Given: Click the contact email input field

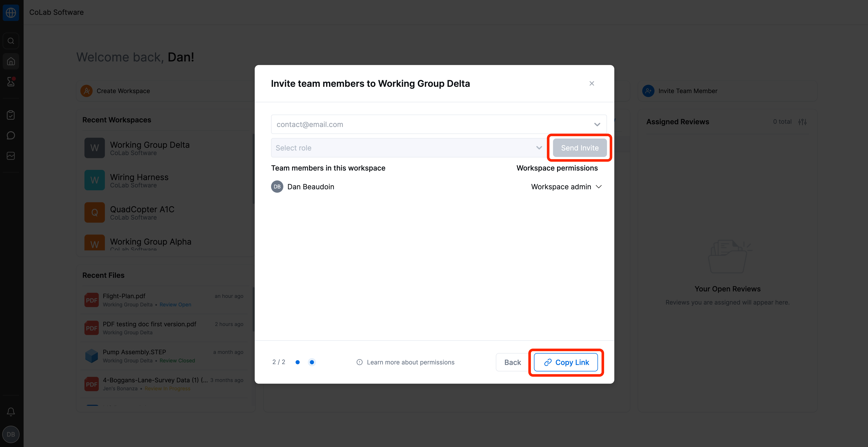Looking at the screenshot, I should click(x=439, y=124).
